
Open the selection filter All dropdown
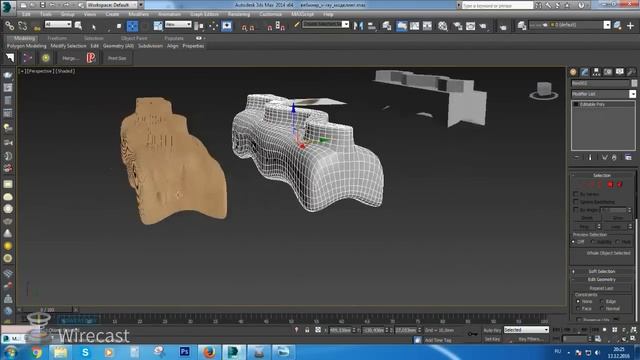click(x=58, y=24)
